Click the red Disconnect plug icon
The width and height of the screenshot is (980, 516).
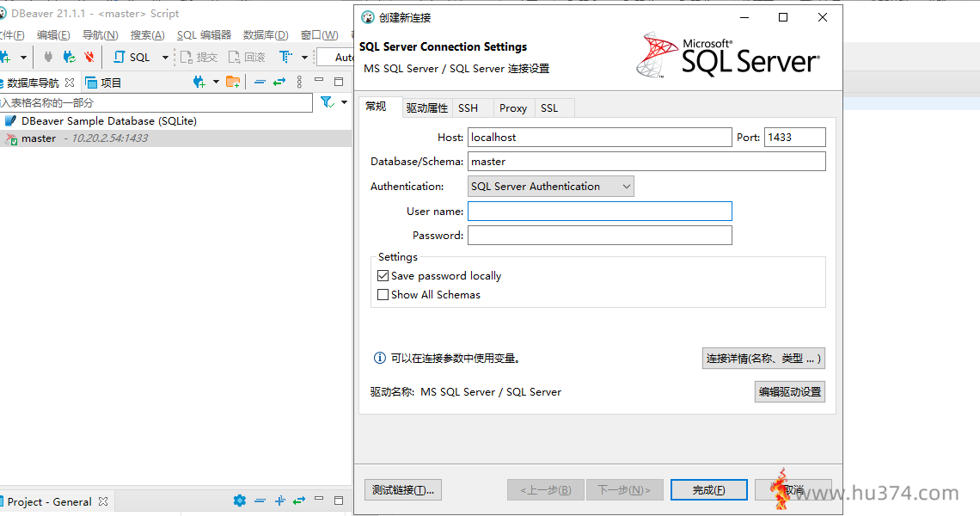[x=89, y=57]
